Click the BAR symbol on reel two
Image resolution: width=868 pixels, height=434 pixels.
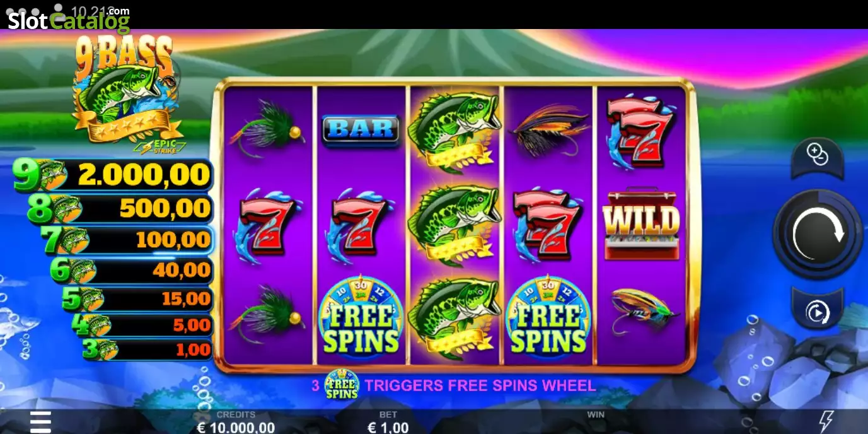click(361, 130)
